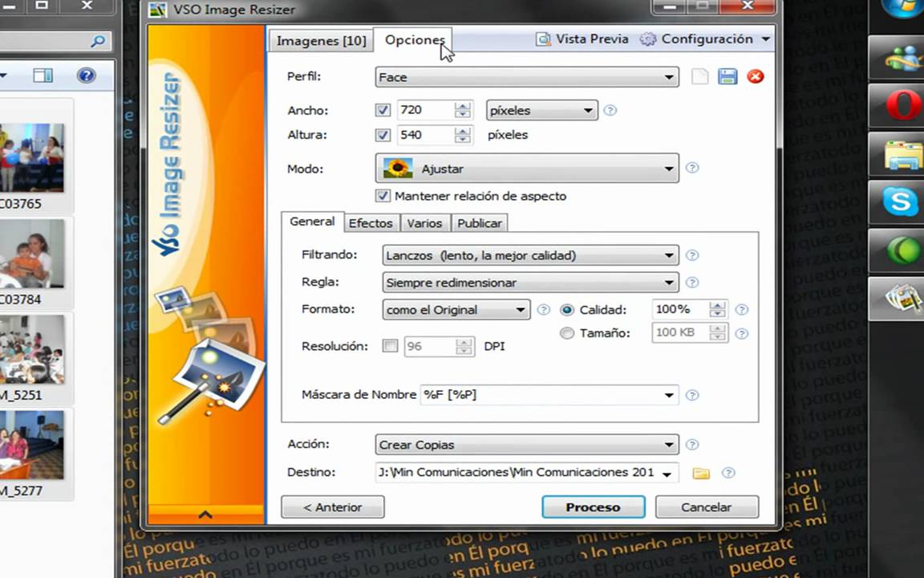Click the Vista Previa preview icon
The width and height of the screenshot is (924, 578).
[x=543, y=39]
